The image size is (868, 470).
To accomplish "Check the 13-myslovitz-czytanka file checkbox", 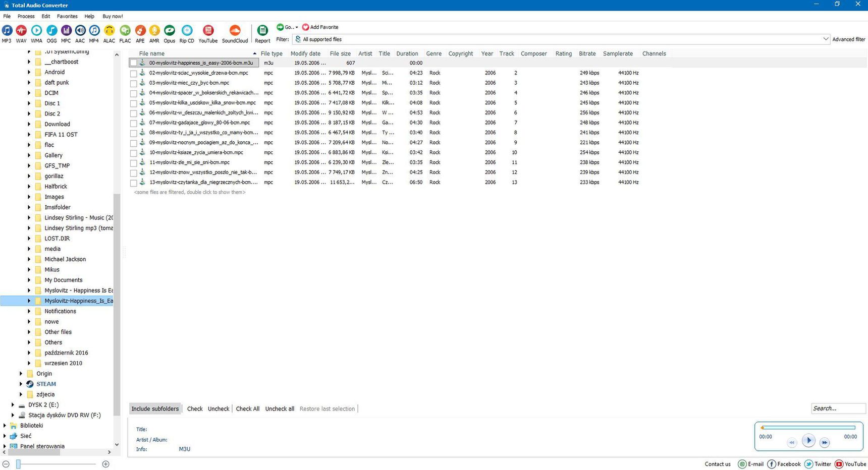I will click(x=134, y=183).
